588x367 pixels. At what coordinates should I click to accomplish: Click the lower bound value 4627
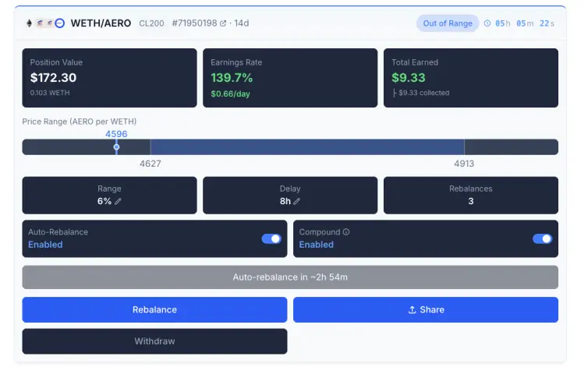pos(151,164)
